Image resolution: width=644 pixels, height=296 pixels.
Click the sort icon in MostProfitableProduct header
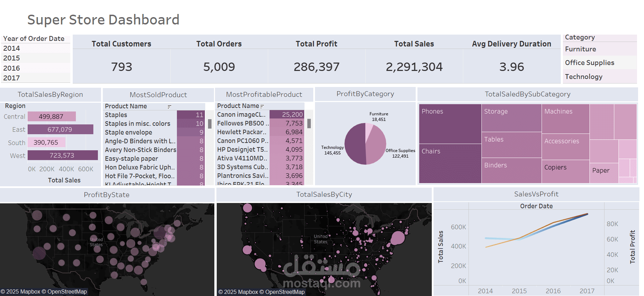[262, 106]
